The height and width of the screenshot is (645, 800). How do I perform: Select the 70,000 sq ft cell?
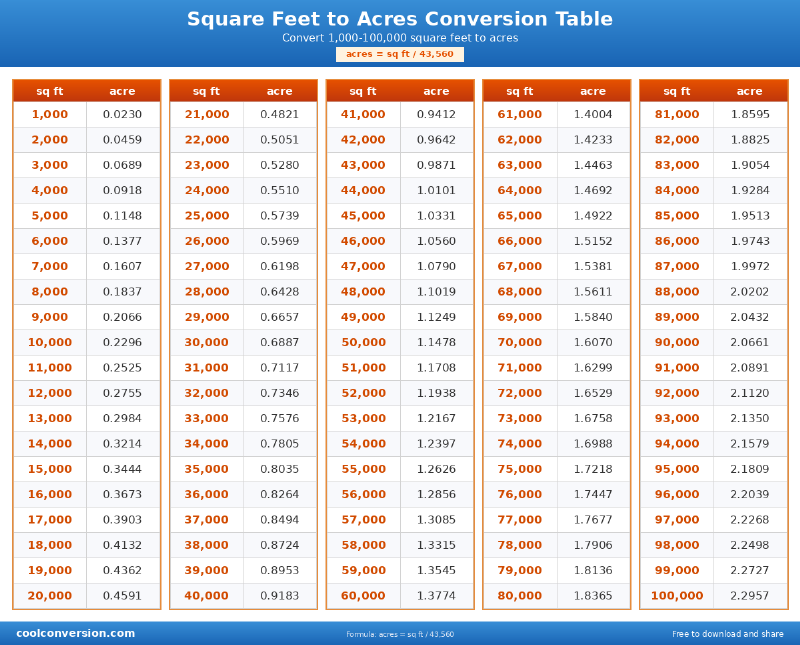[520, 342]
